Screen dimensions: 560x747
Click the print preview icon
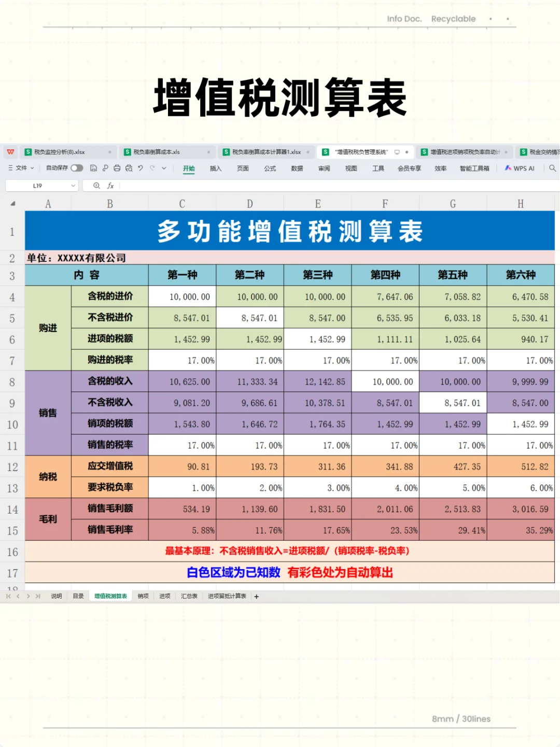click(x=129, y=168)
